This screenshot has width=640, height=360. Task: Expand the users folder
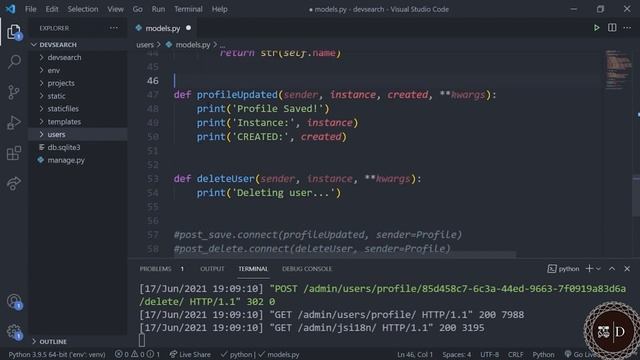pos(78,134)
